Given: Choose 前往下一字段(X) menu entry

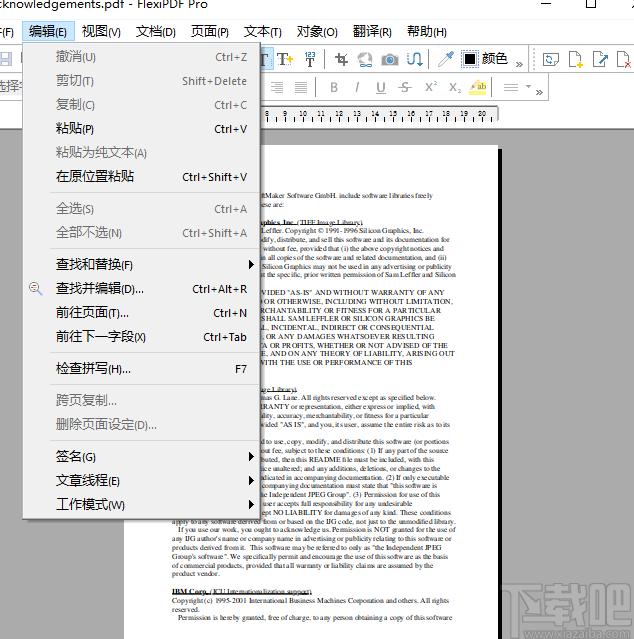Looking at the screenshot, I should [141, 337].
